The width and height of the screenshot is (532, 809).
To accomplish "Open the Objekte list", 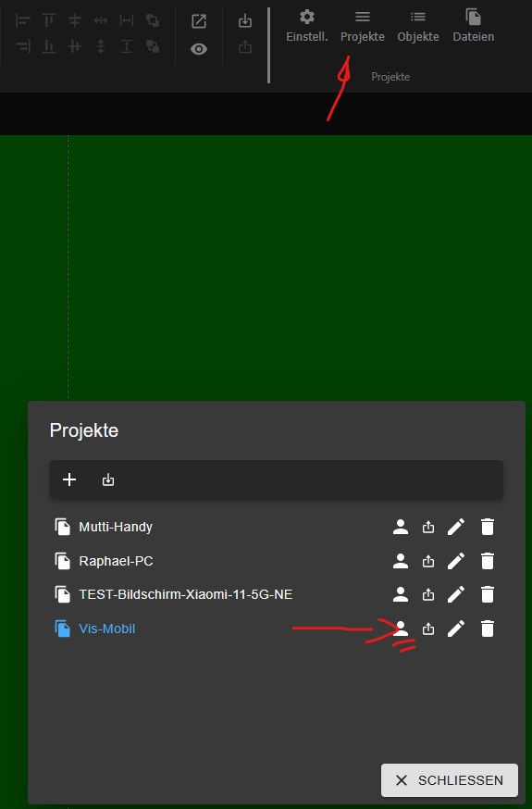I will pos(418,26).
